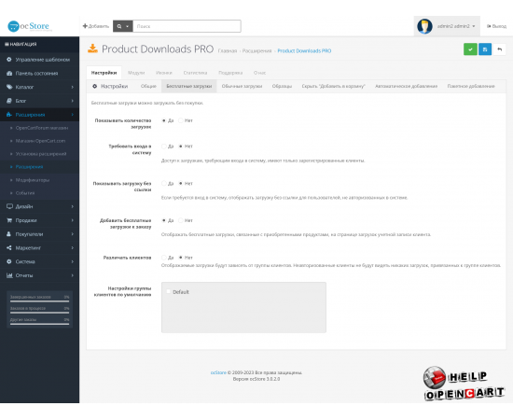This screenshot has height=420, width=513.
Task: Select Да for Показывать количество загрузок
Action: [x=164, y=120]
